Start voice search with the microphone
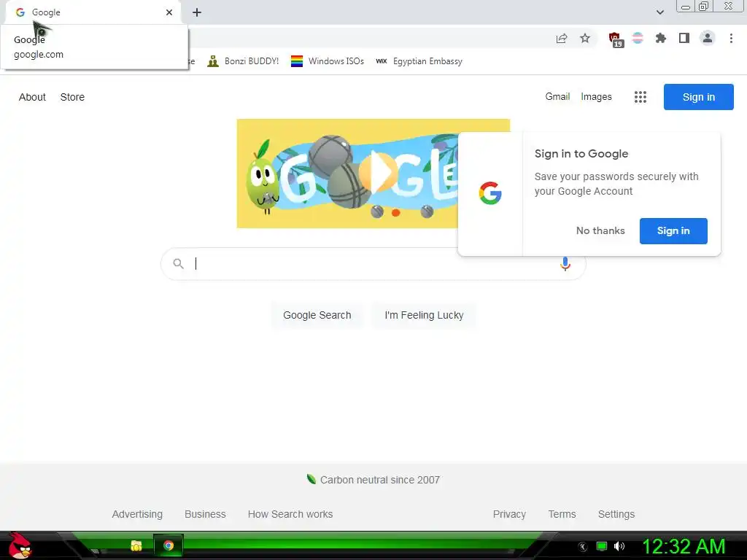The height and width of the screenshot is (560, 747). tap(565, 263)
